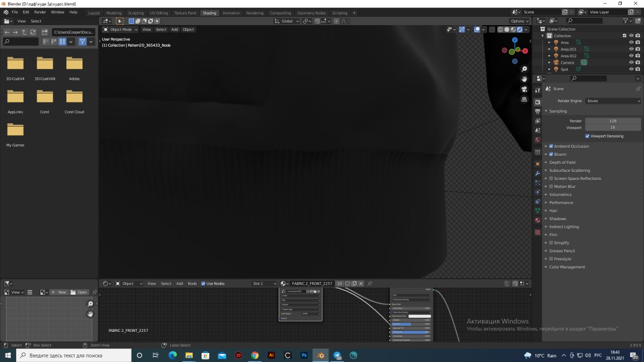Enable Screen Space Reflections checkbox
Viewport: 644px width, 362px height.
tap(551, 178)
